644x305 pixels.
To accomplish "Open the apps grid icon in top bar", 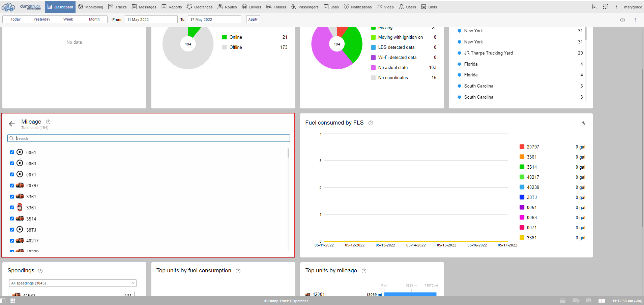I will tap(606, 7).
